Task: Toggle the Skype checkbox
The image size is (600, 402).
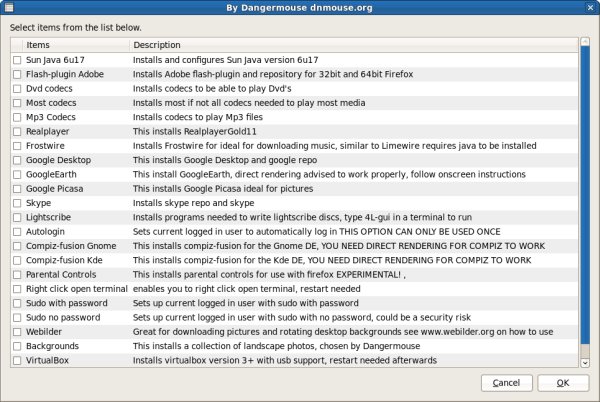Action: click(x=17, y=202)
